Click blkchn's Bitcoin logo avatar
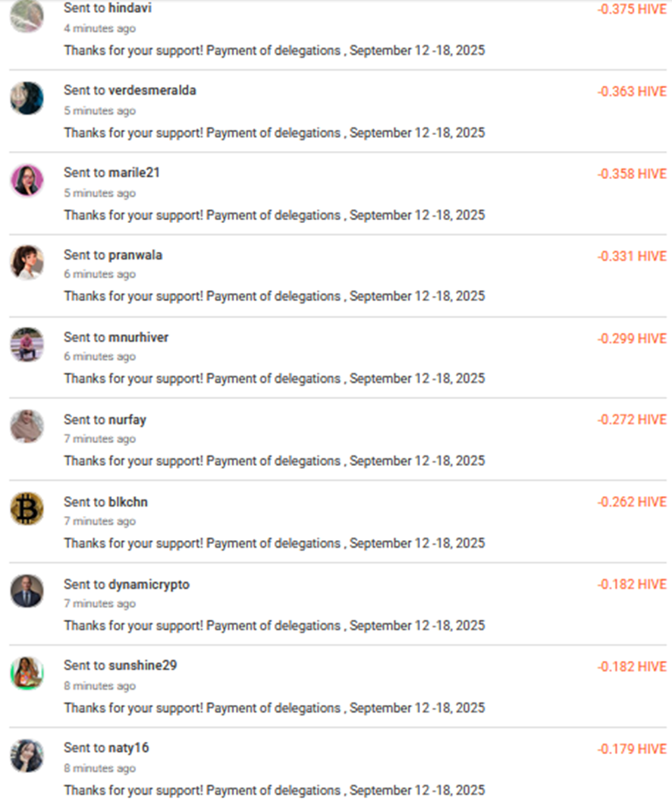This screenshot has height=808, width=672. (27, 508)
